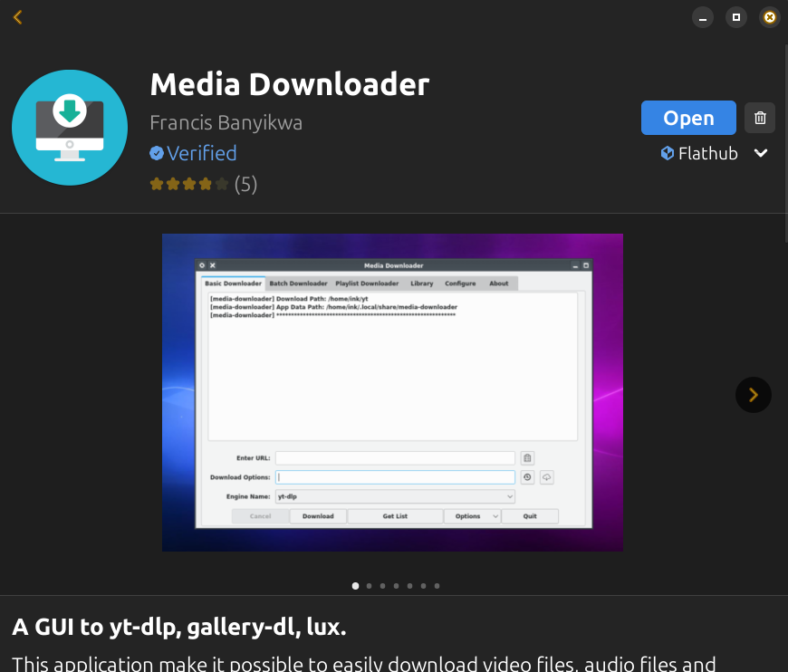Viewport: 788px width, 672px height.
Task: Show next screenshot with right arrow
Action: pyautogui.click(x=754, y=395)
